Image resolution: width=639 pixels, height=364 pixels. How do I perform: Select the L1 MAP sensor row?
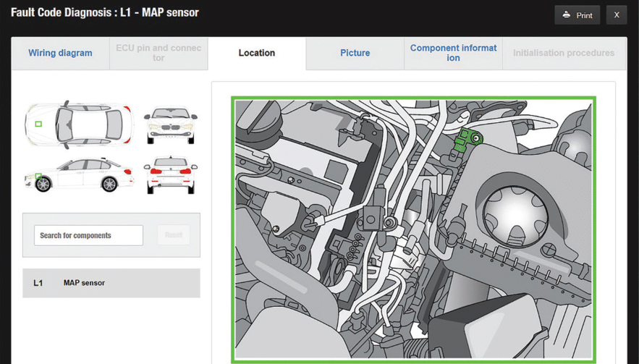(111, 283)
